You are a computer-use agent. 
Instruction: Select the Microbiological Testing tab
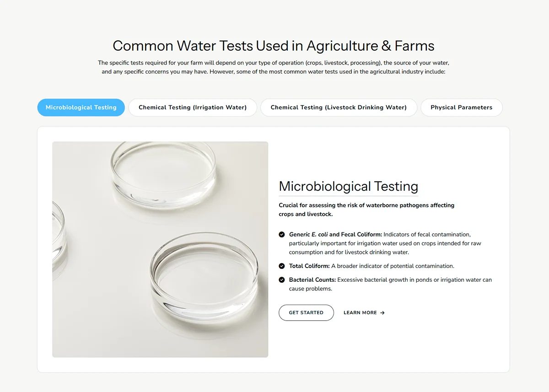click(81, 107)
